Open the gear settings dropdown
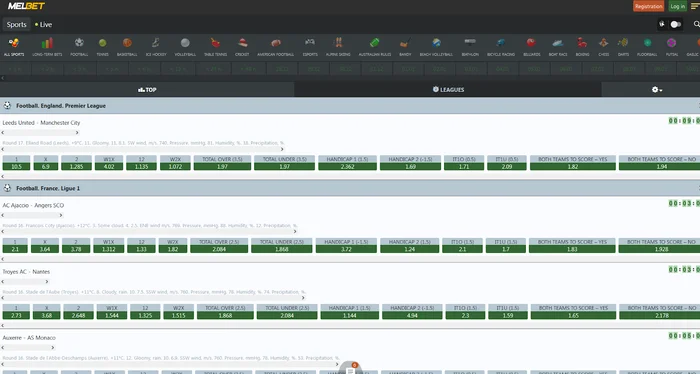Viewport: 700px width, 374px height. [x=657, y=90]
